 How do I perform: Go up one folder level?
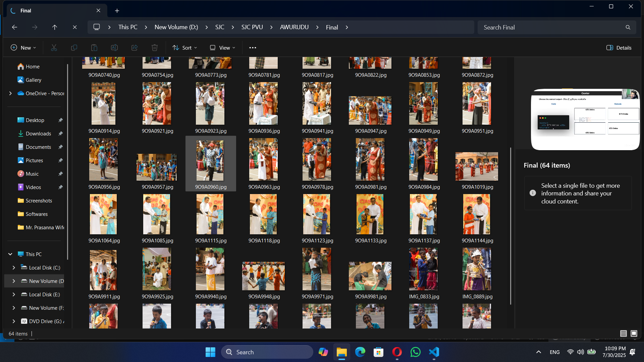[x=55, y=27]
